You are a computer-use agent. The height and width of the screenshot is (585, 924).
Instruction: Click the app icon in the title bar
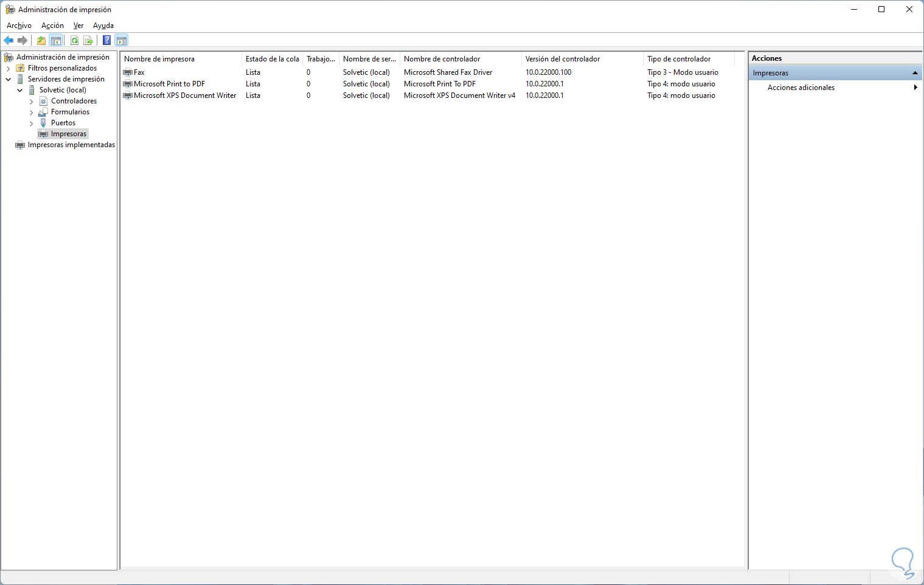(10, 10)
